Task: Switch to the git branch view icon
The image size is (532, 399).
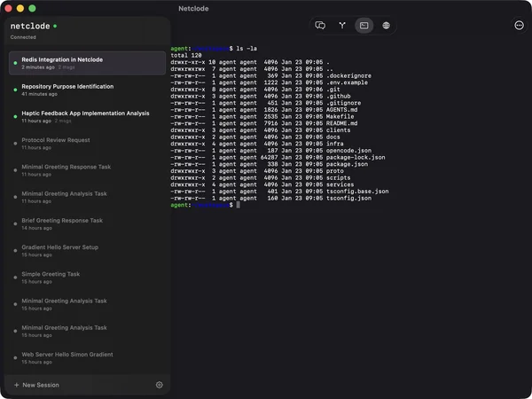Action: click(342, 26)
